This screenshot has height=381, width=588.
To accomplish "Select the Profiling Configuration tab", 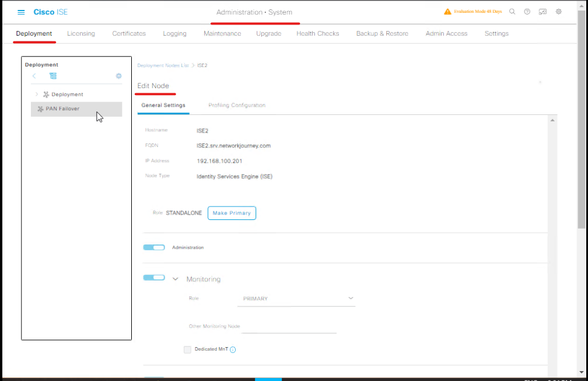I will pyautogui.click(x=237, y=106).
